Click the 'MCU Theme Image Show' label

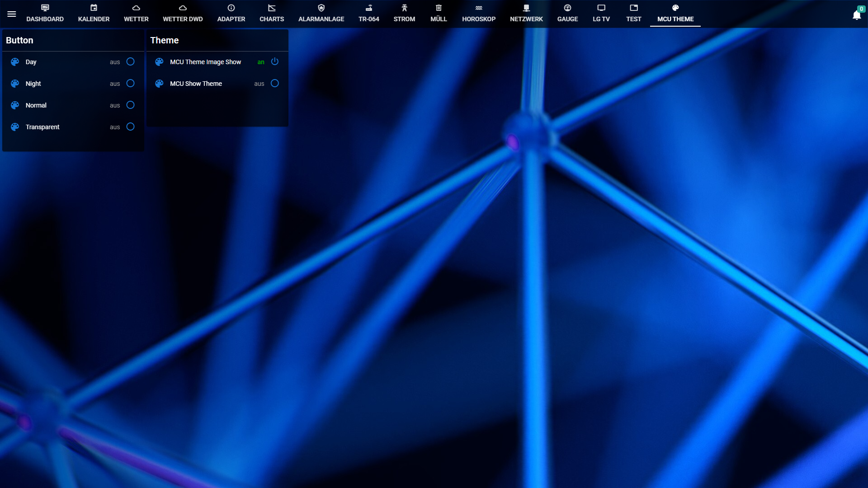pos(205,62)
